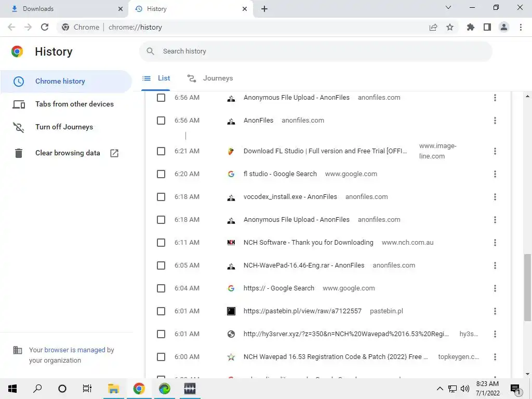Click the history list scrollbar thumb

[527, 287]
